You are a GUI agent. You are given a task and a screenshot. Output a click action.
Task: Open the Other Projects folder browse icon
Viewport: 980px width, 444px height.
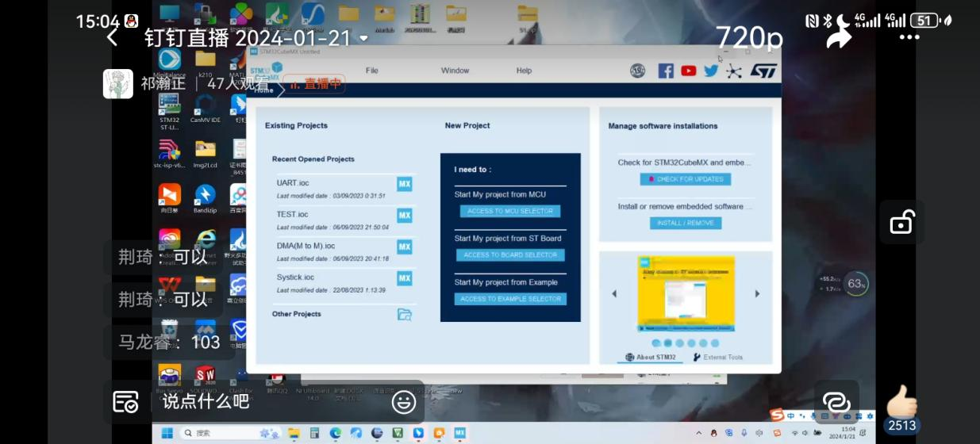pos(405,315)
